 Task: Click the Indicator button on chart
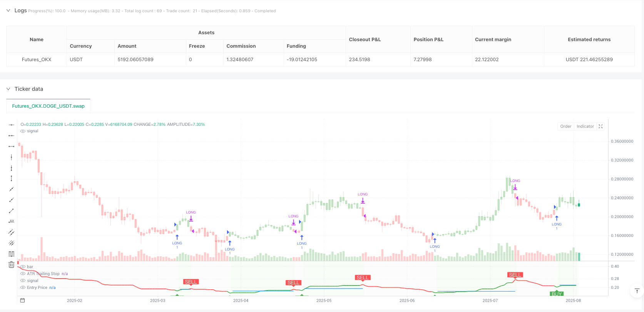pyautogui.click(x=585, y=127)
